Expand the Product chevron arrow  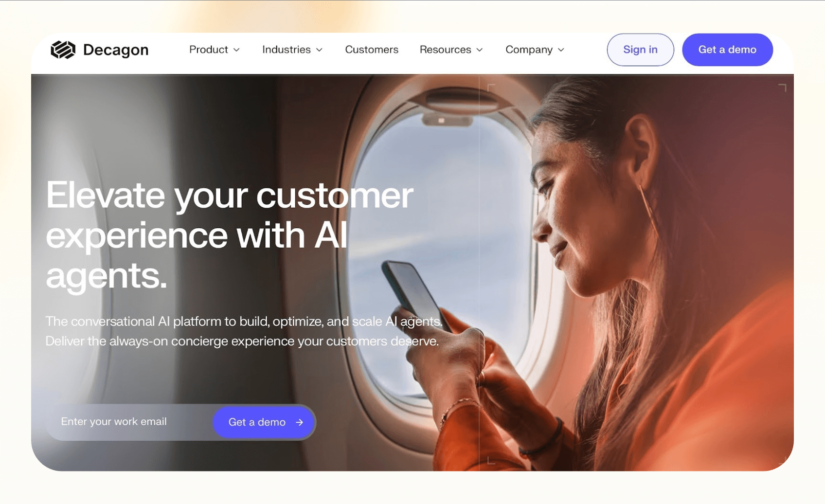click(236, 50)
